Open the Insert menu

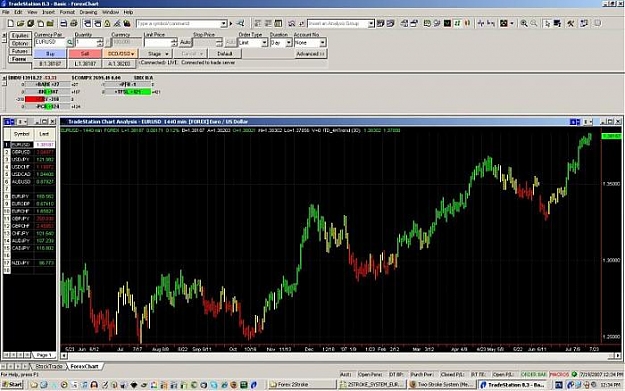coord(48,12)
